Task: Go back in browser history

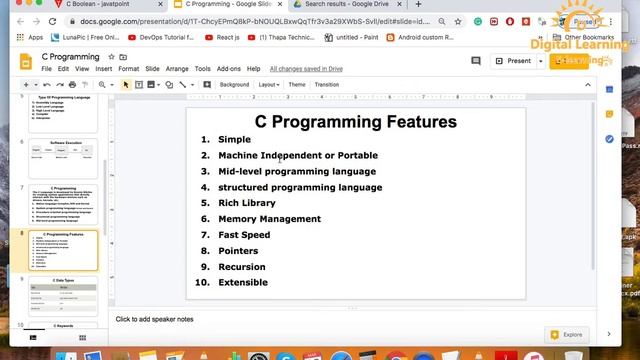Action: (x=20, y=21)
